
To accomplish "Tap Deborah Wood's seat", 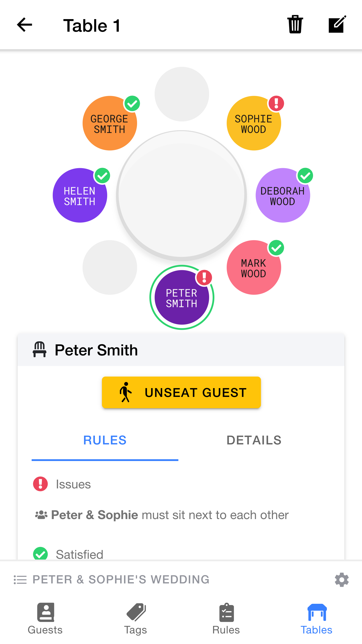I will click(283, 196).
